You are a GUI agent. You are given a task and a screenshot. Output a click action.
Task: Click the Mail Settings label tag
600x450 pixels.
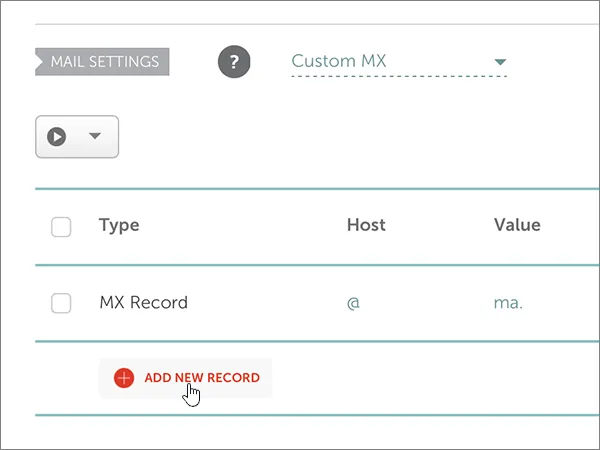[102, 62]
